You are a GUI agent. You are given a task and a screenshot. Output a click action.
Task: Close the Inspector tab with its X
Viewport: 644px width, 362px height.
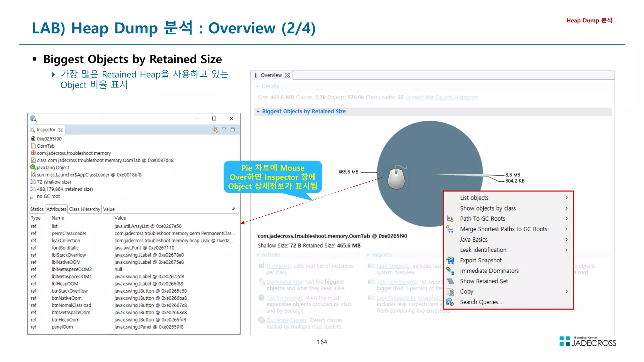[60, 130]
